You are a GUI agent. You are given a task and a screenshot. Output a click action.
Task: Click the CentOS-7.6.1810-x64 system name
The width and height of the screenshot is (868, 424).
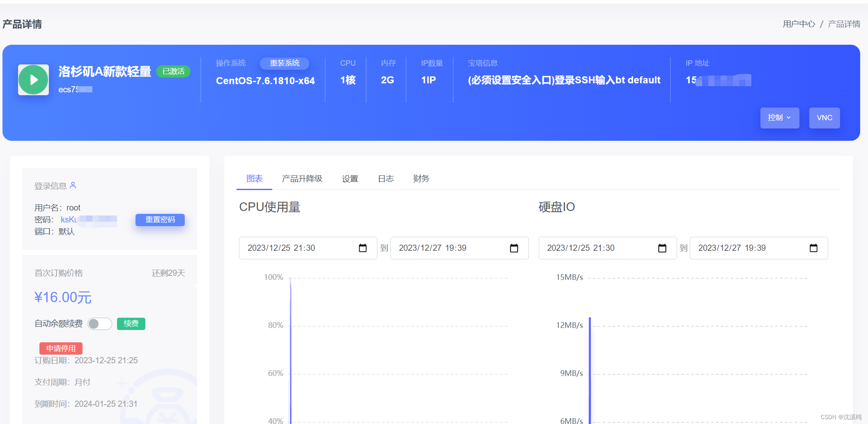(x=265, y=80)
